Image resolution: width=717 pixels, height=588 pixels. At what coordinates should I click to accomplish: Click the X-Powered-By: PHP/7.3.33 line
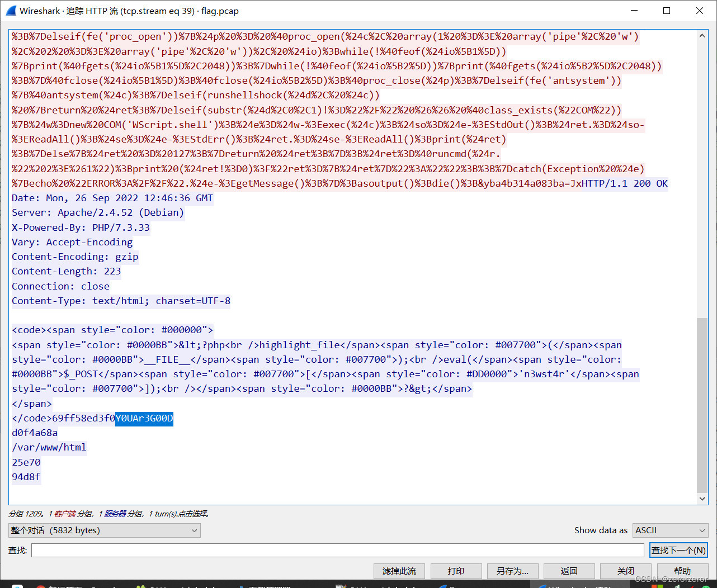(x=81, y=227)
